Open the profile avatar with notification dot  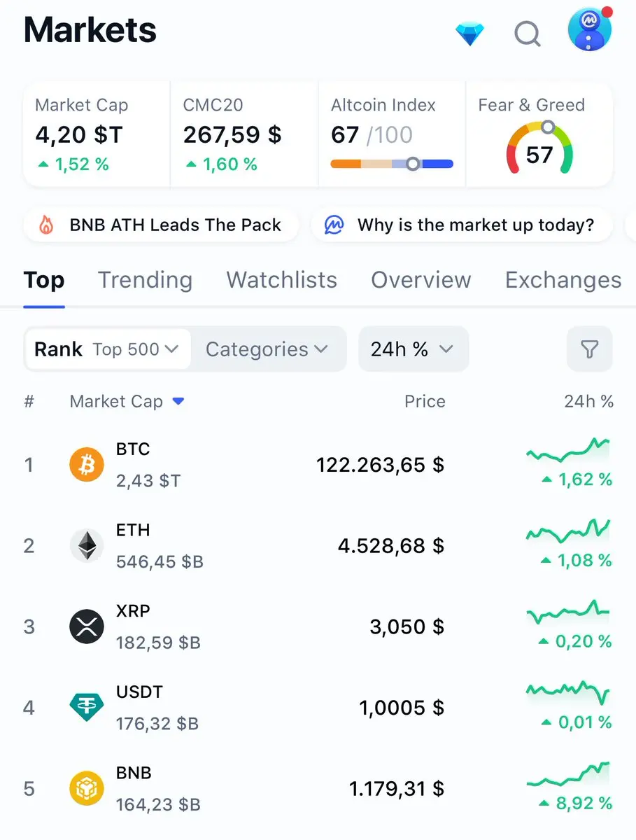590,29
